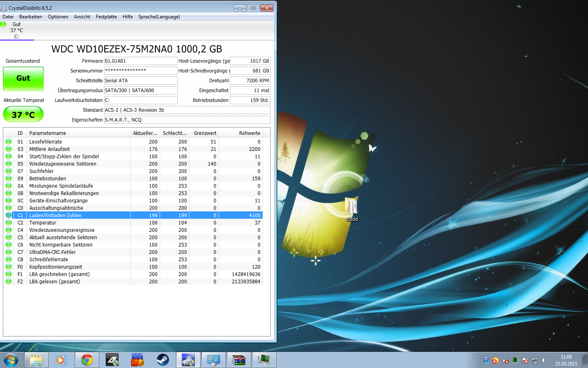This screenshot has width=588, height=368.
Task: Open the Hilfe menu
Action: [127, 17]
